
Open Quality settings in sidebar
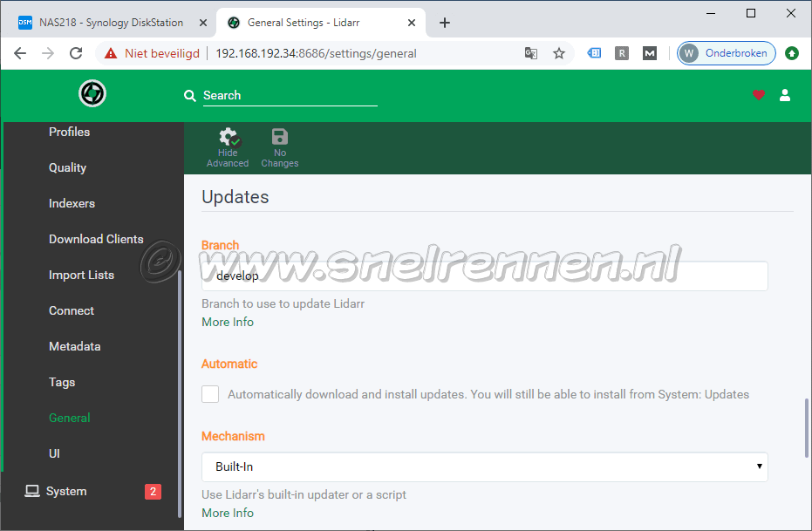[x=67, y=167]
